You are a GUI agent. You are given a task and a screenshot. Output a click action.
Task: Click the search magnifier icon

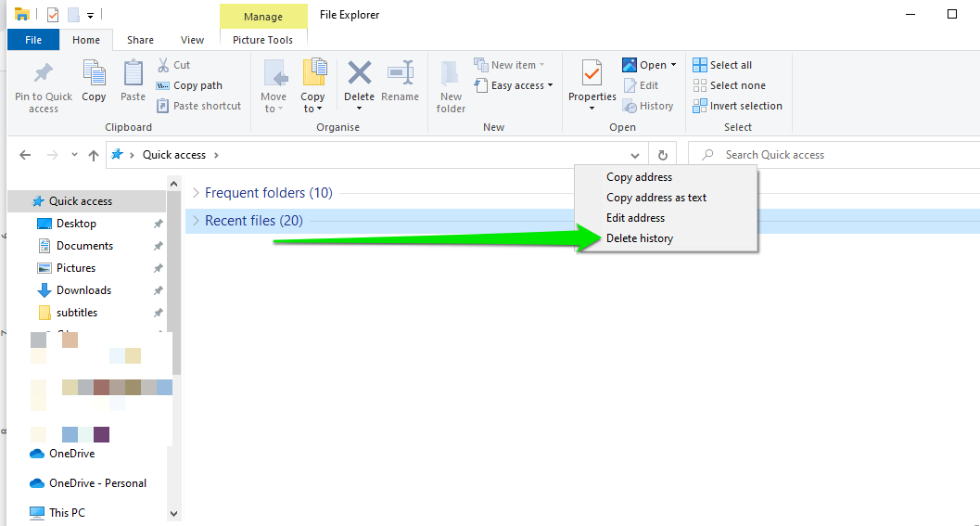[707, 155]
